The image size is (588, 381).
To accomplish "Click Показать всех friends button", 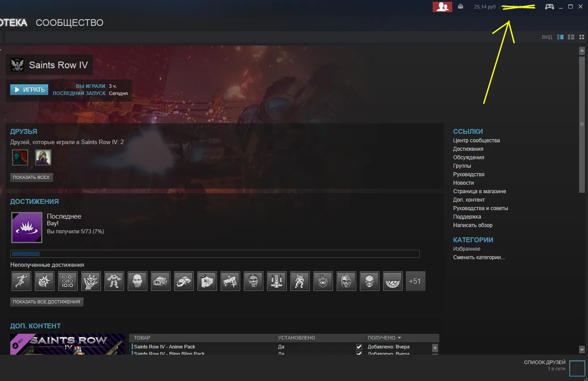I will coord(31,177).
